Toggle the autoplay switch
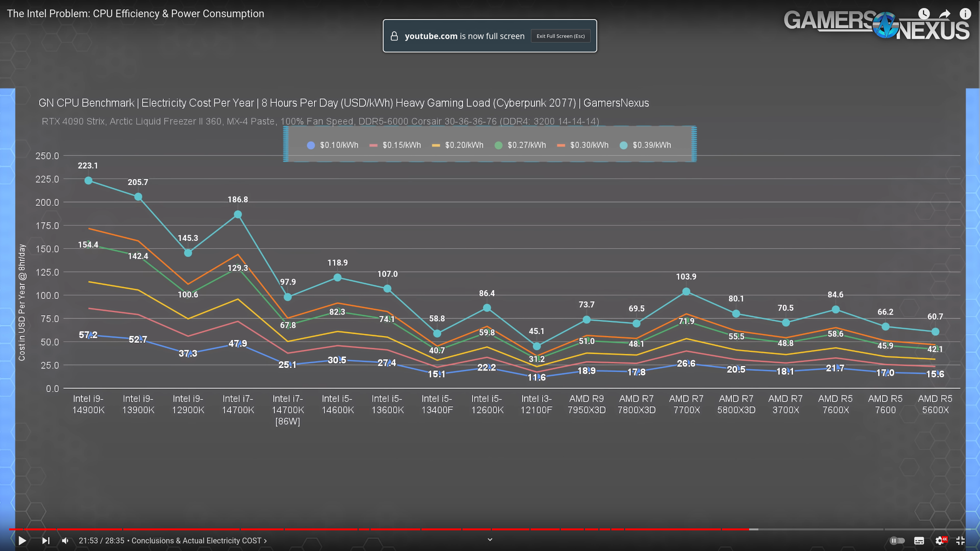 897,540
